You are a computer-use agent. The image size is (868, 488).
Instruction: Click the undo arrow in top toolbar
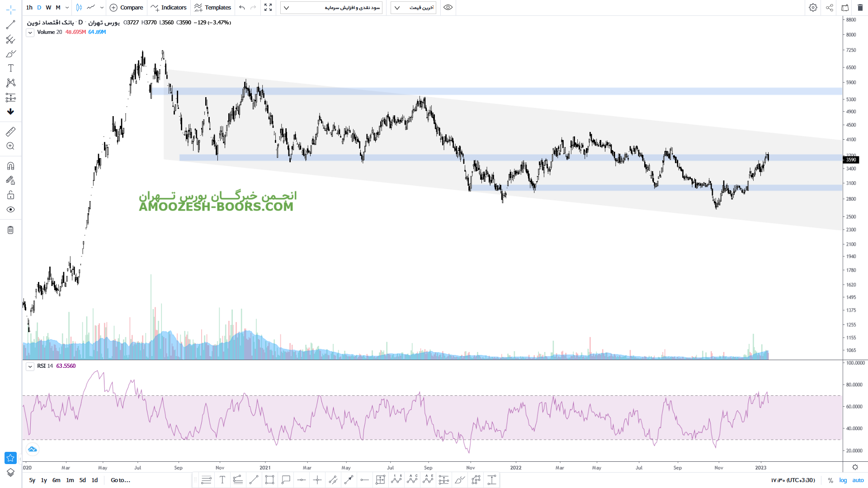tap(242, 8)
